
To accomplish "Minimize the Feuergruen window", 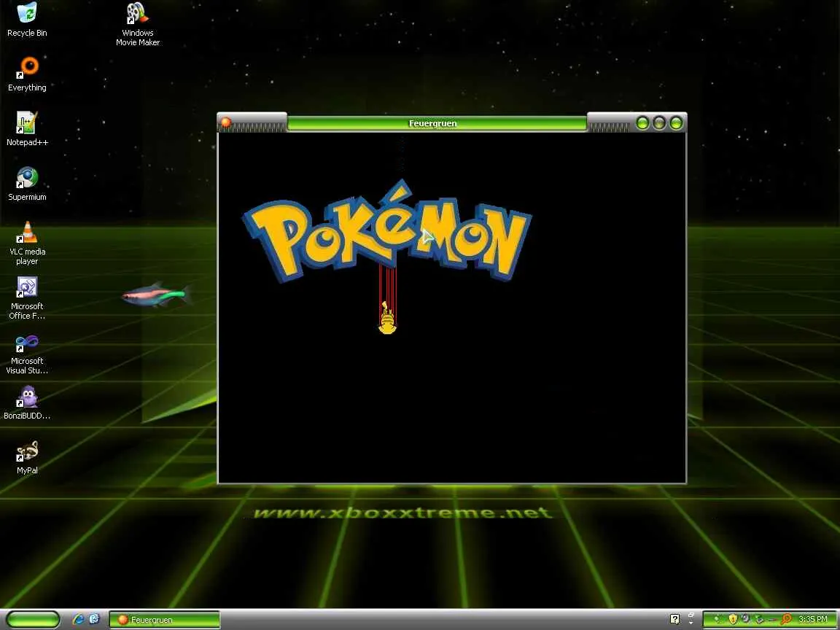I will 642,123.
